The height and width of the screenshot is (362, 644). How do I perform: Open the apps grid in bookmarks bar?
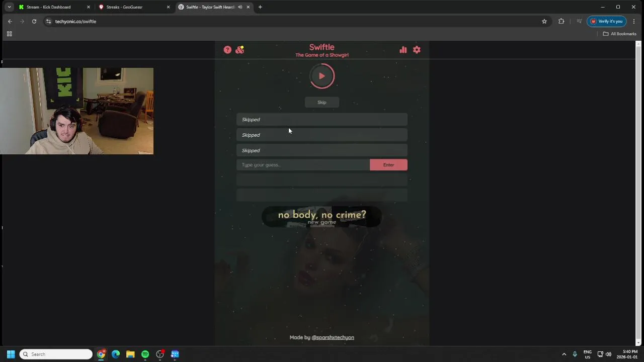(x=9, y=34)
